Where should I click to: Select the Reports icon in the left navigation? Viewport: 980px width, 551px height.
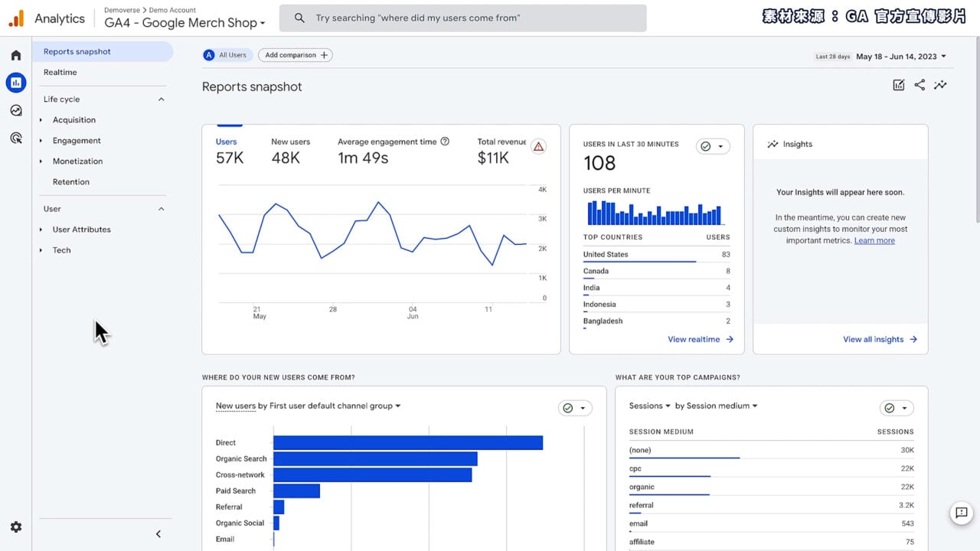pyautogui.click(x=15, y=83)
